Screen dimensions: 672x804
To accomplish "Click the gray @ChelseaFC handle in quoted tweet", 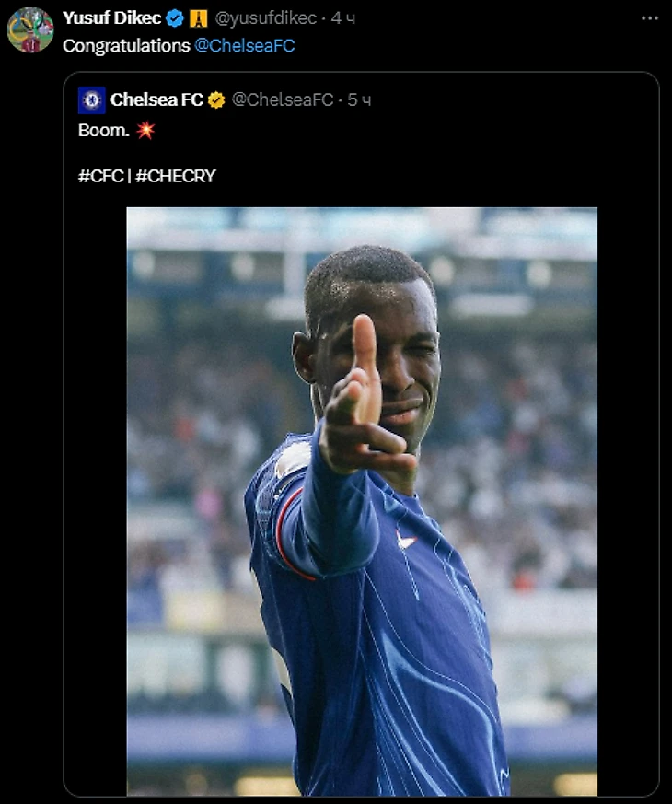I will click(x=283, y=99).
